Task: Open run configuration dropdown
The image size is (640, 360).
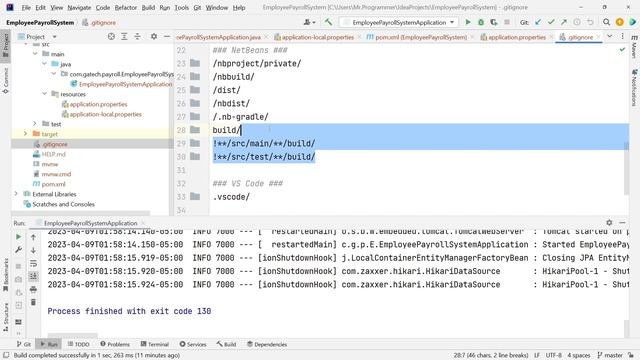Action: coord(400,22)
